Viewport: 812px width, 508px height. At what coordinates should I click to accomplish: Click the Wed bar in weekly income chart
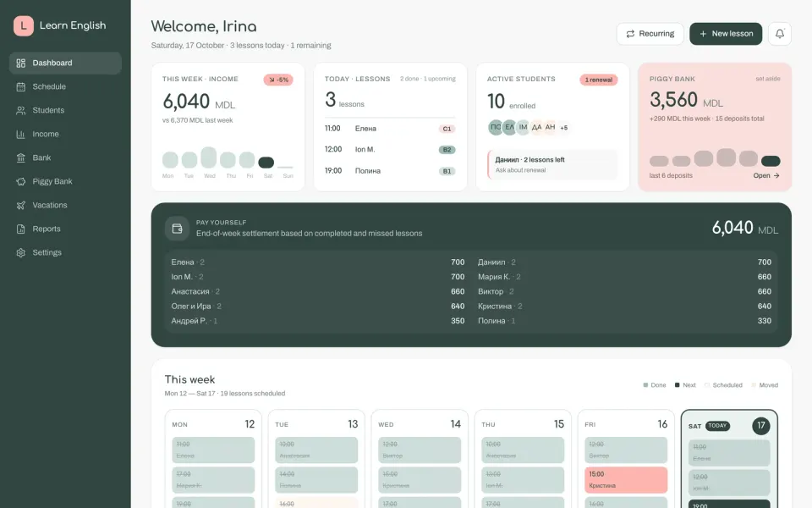coord(209,157)
